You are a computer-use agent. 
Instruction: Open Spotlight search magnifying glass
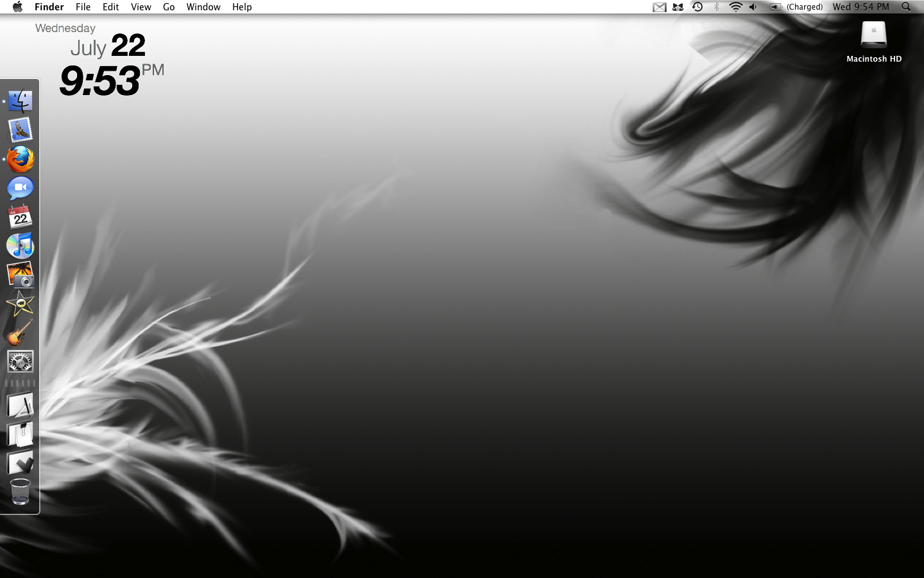click(x=906, y=7)
